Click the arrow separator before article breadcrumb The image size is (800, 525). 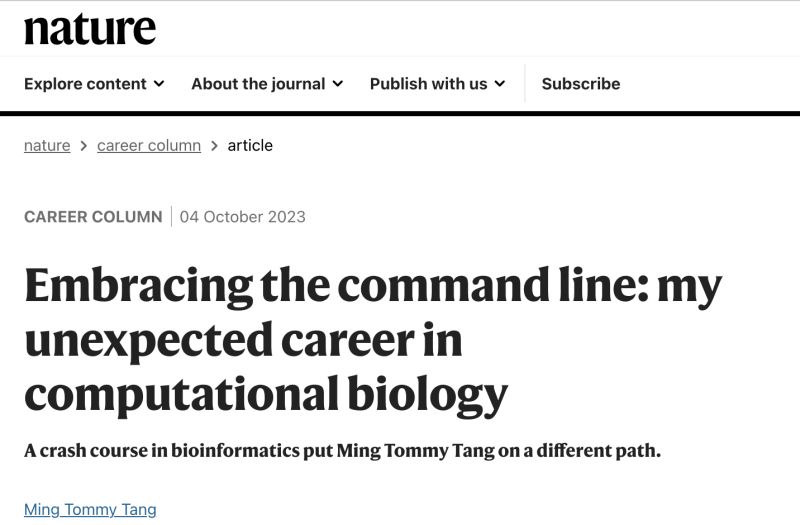214,146
